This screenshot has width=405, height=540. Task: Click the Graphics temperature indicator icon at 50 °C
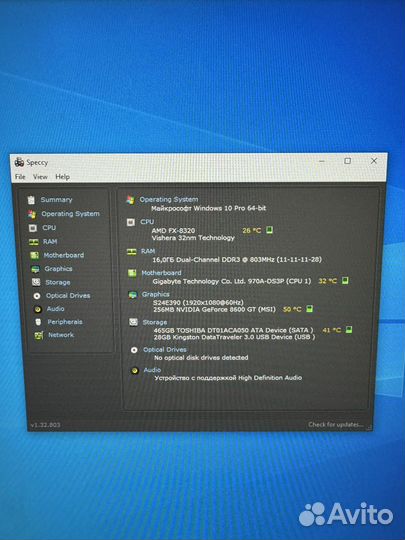coord(310,309)
